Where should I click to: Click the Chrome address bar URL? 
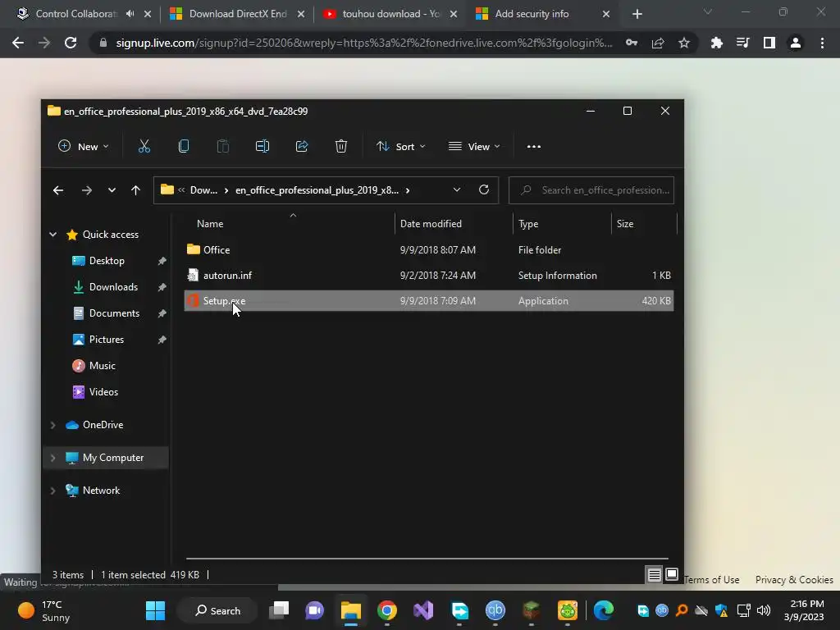[x=364, y=43]
